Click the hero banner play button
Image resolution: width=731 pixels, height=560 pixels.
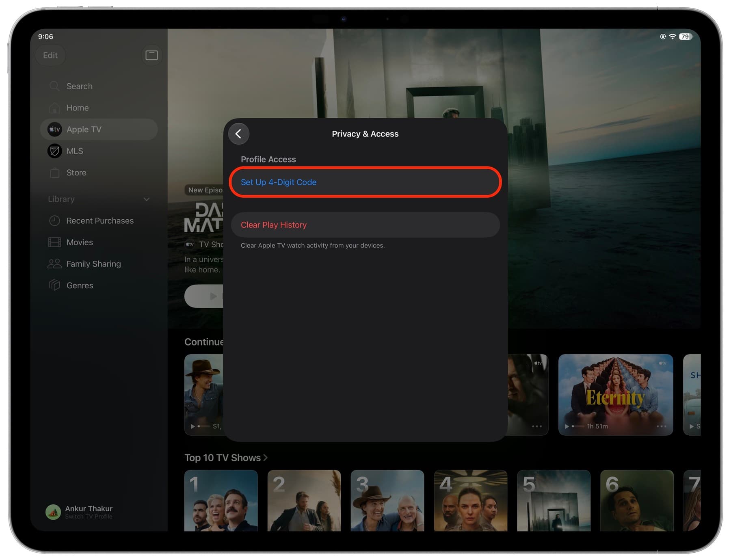click(204, 296)
